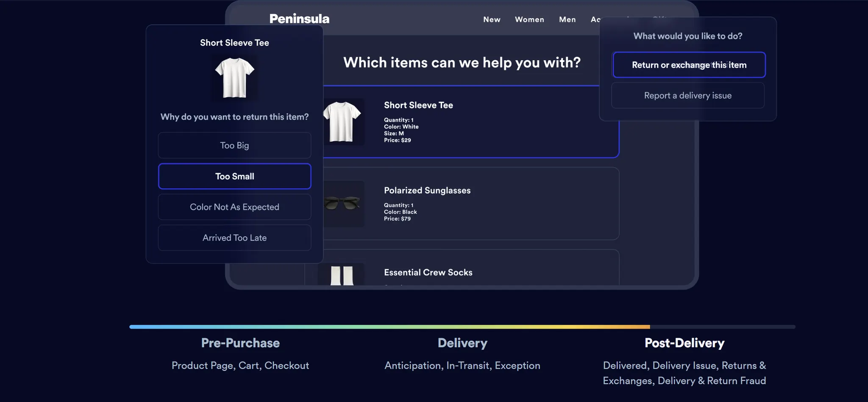The image size is (868, 402).
Task: Click Return or exchange this item
Action: pos(689,65)
